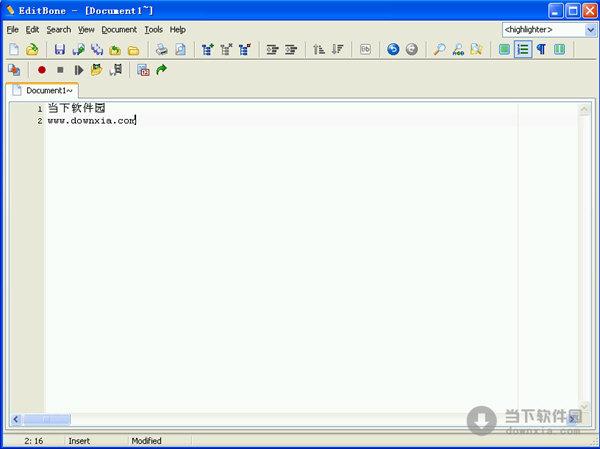Image resolution: width=600 pixels, height=449 pixels.
Task: Insert date and time icon
Action: click(x=143, y=70)
